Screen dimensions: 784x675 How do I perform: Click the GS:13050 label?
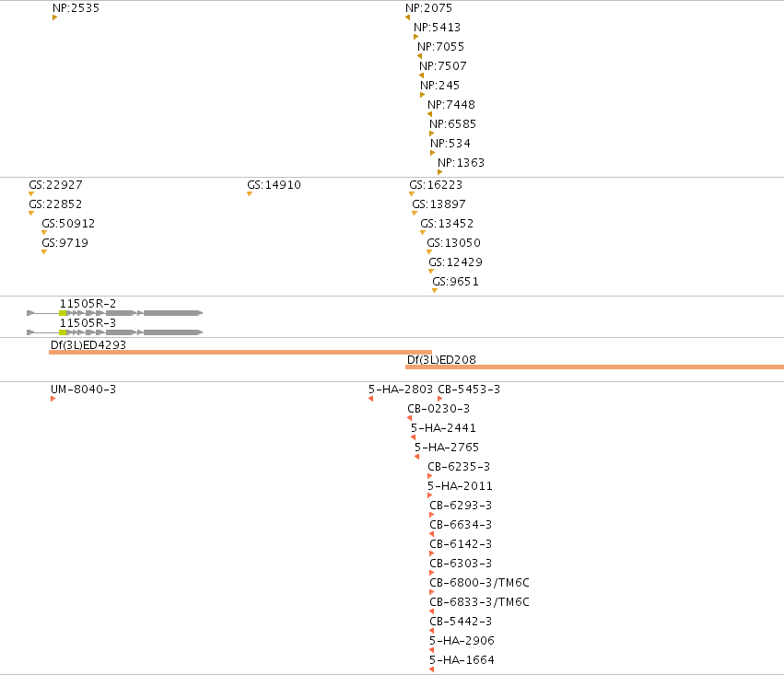tap(454, 243)
